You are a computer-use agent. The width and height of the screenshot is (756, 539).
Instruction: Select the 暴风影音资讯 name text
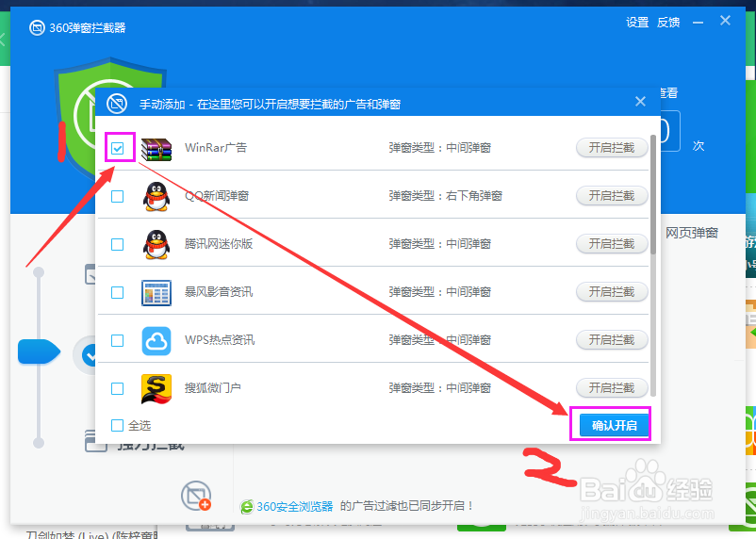(219, 292)
